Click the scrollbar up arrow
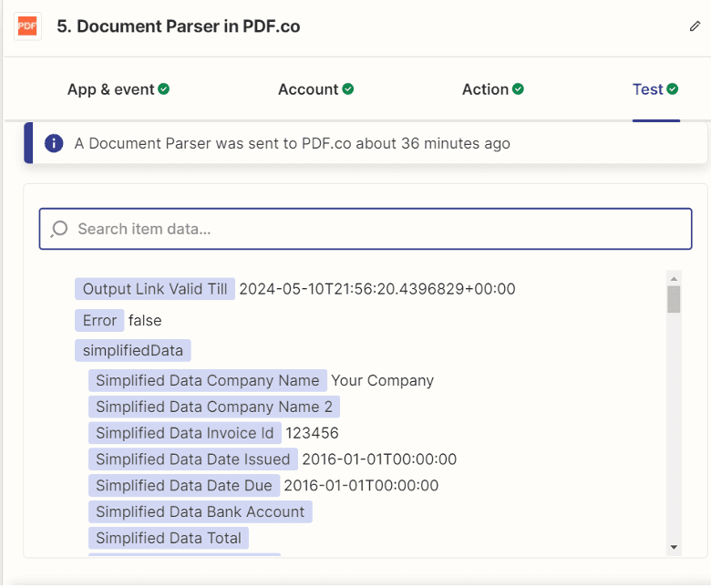The image size is (711, 588). (x=674, y=278)
